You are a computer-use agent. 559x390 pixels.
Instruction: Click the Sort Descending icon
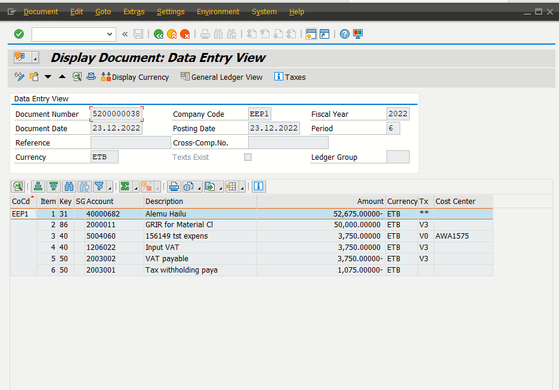53,186
